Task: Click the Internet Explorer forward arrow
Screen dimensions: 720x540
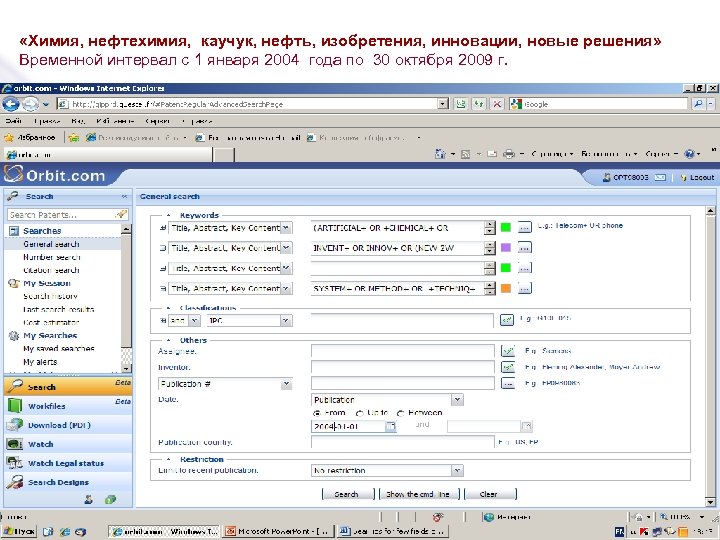Action: 31,104
